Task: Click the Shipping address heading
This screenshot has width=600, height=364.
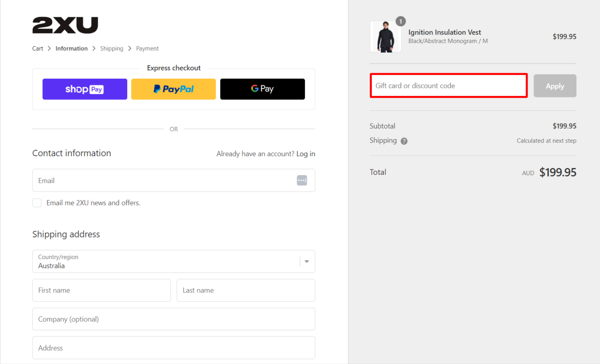Action: point(66,234)
